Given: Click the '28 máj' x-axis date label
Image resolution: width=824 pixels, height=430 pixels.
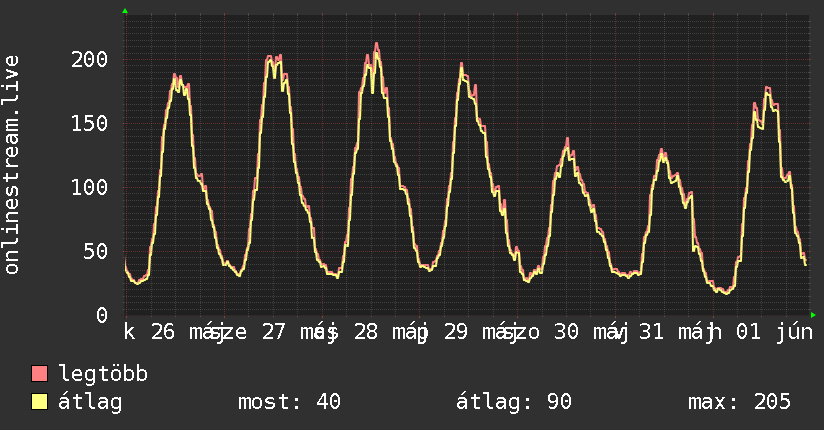Looking at the screenshot, I should pyautogui.click(x=392, y=332).
